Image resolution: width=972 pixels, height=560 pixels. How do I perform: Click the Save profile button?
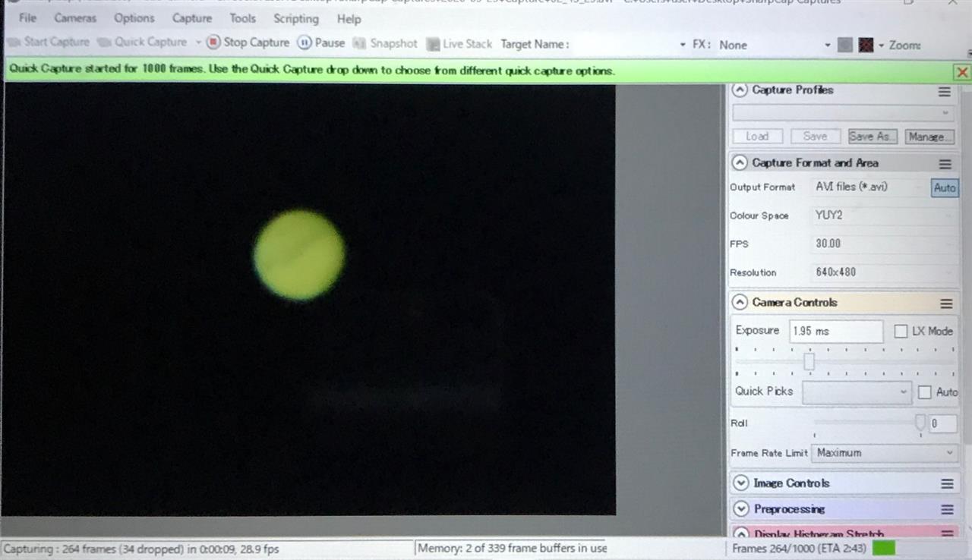[x=815, y=137]
